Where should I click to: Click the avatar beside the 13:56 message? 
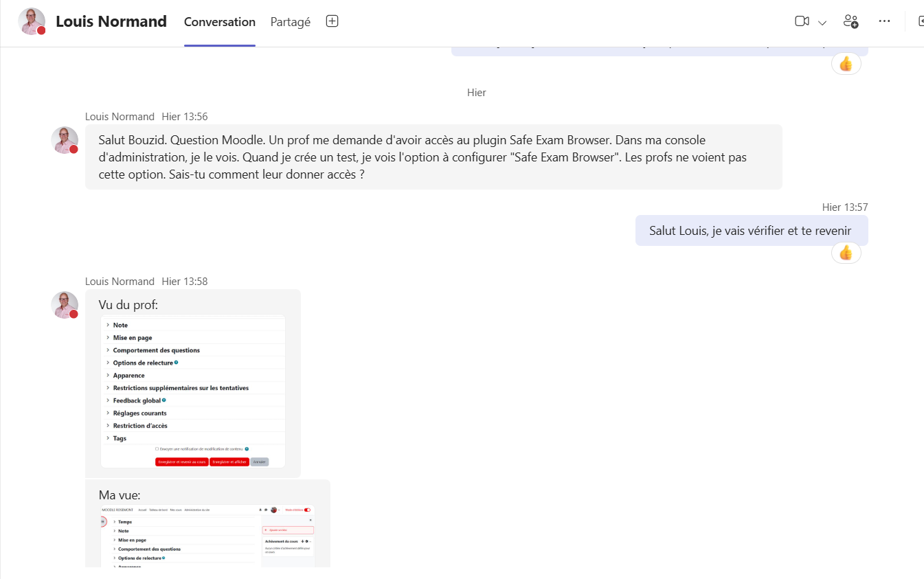65,140
